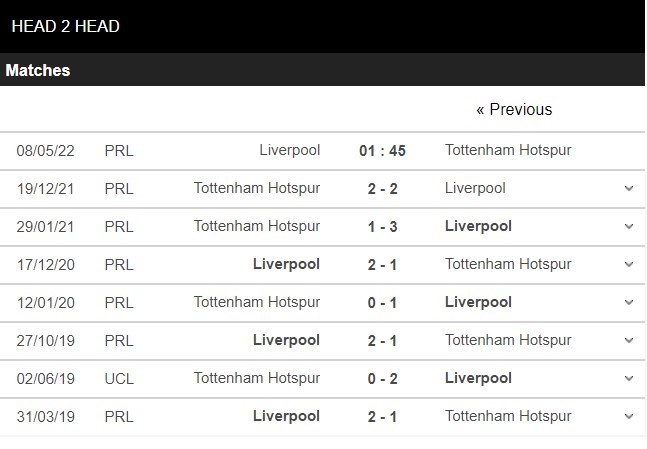Select Tottenham Hotspur in the 31/03/19 row
This screenshot has height=449, width=647.
508,416
